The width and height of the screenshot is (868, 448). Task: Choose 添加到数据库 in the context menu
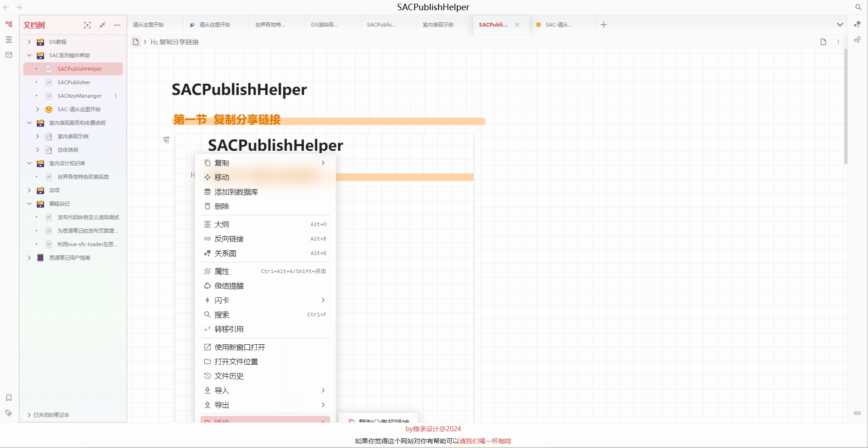(x=265, y=192)
